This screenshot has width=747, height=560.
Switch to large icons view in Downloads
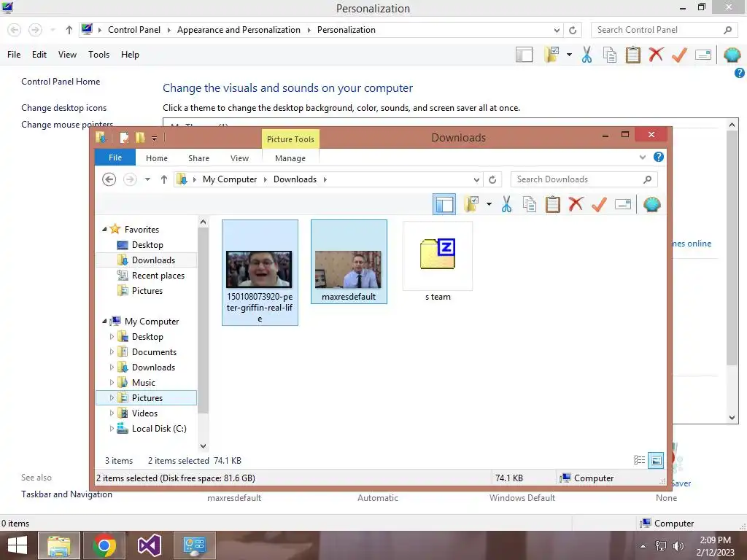(x=656, y=460)
